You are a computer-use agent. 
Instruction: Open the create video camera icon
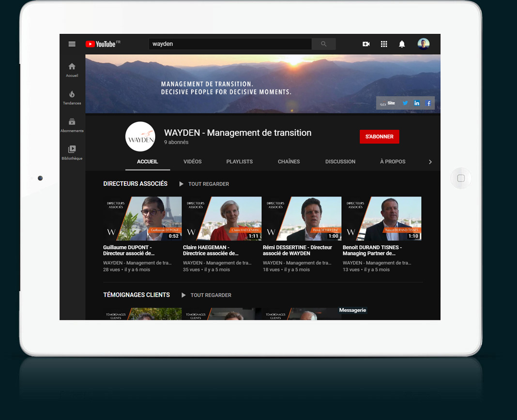tap(366, 44)
